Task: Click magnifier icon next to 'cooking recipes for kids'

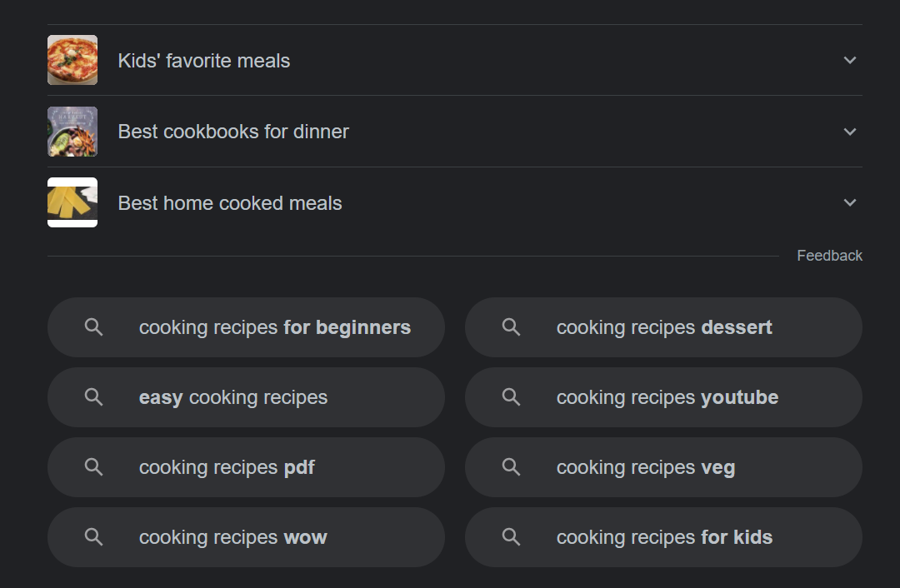Action: 512,537
